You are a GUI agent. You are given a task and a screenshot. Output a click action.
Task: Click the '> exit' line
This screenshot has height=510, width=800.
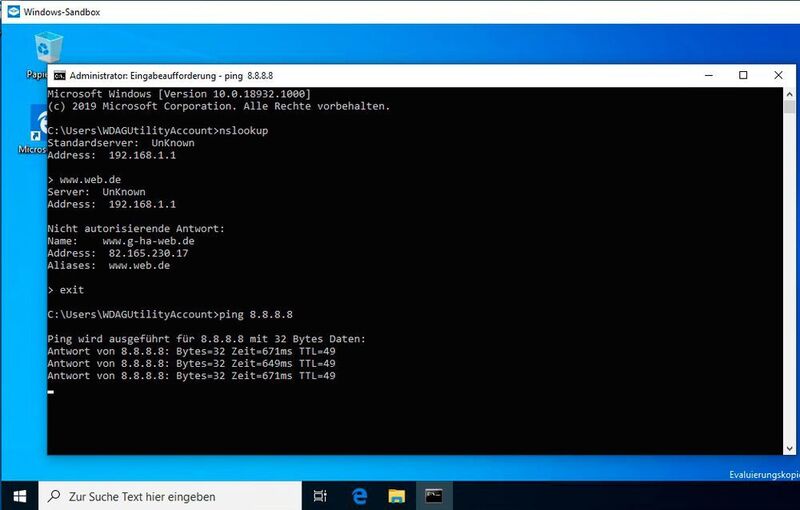click(x=66, y=290)
